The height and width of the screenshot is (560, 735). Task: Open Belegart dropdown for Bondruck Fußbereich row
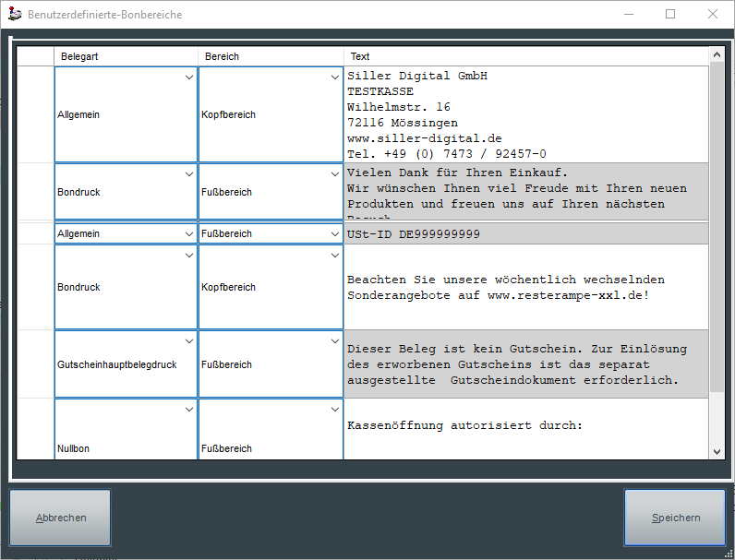pos(188,174)
